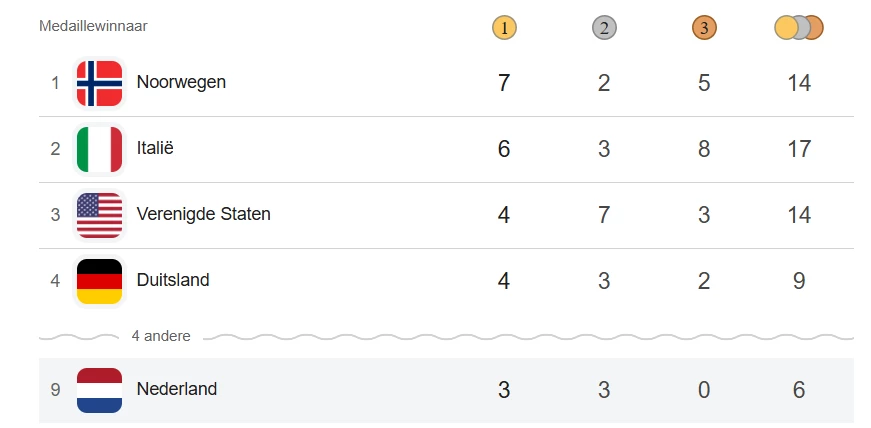The image size is (871, 428).
Task: Click the Netherlands flag icon
Action: (x=99, y=390)
